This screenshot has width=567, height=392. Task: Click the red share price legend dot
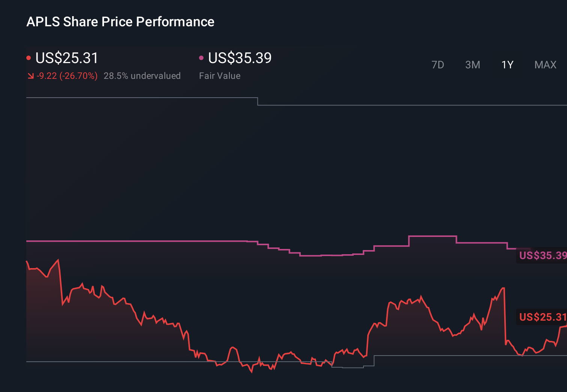point(29,57)
